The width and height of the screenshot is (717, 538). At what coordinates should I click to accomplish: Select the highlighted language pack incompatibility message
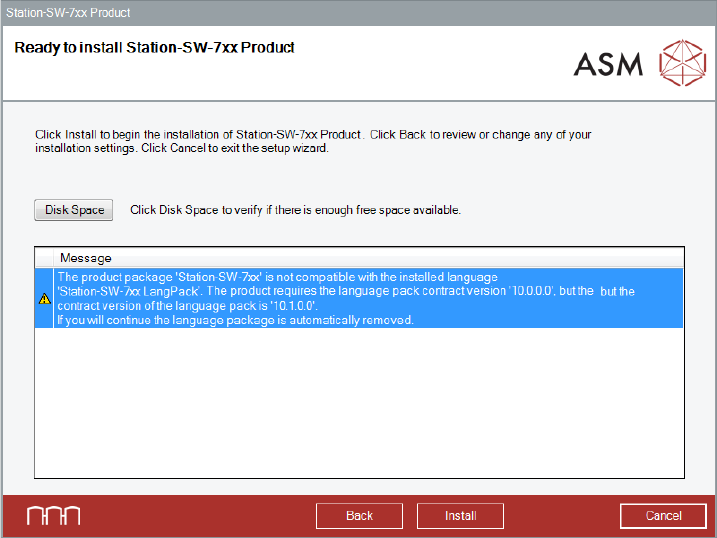click(x=360, y=298)
